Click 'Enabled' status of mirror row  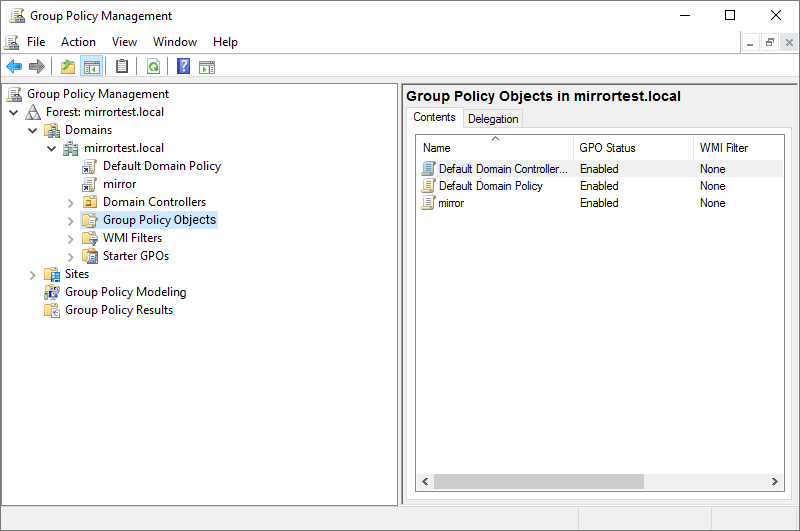click(x=599, y=203)
